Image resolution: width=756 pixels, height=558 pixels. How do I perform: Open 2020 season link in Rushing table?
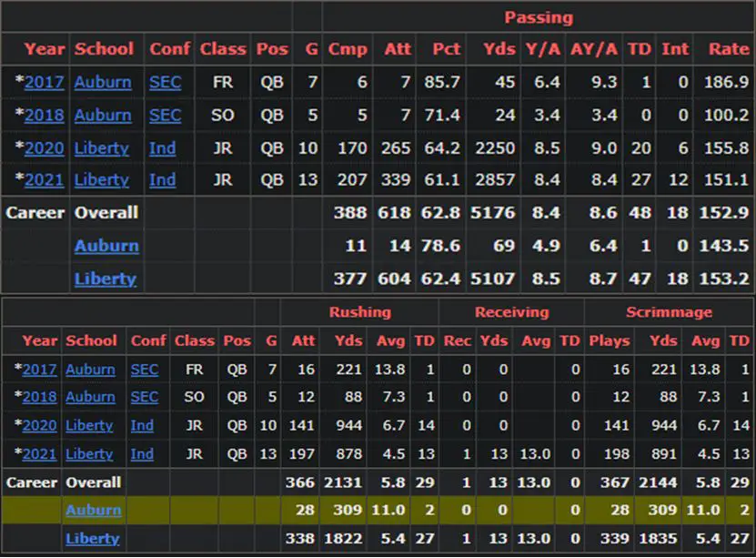pyautogui.click(x=39, y=425)
